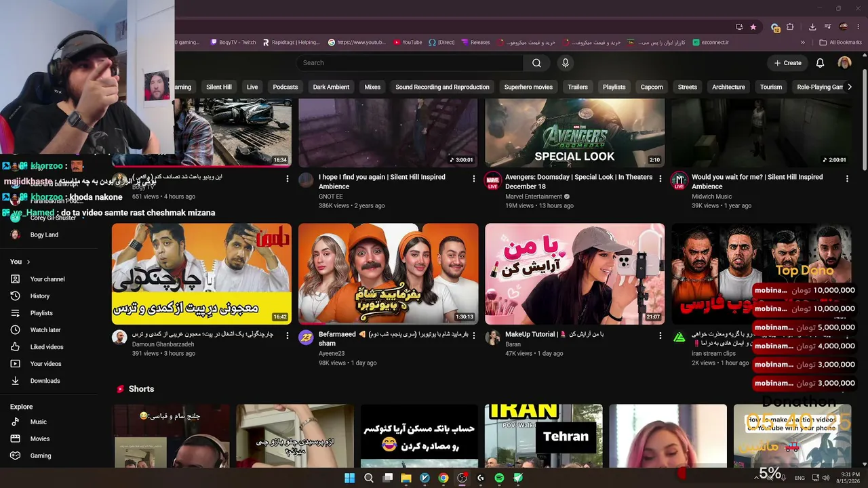Image resolution: width=868 pixels, height=488 pixels.
Task: Open the BogyTV - Twitch bookmark
Action: coord(233,42)
